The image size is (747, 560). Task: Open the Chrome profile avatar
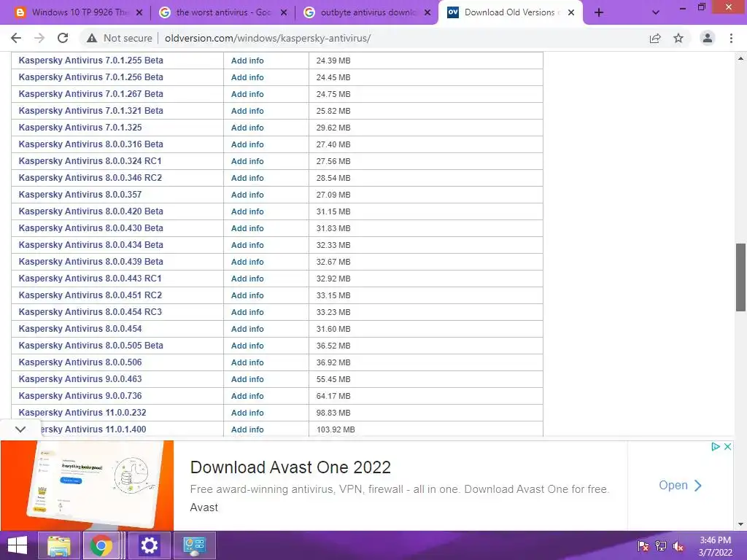[708, 38]
